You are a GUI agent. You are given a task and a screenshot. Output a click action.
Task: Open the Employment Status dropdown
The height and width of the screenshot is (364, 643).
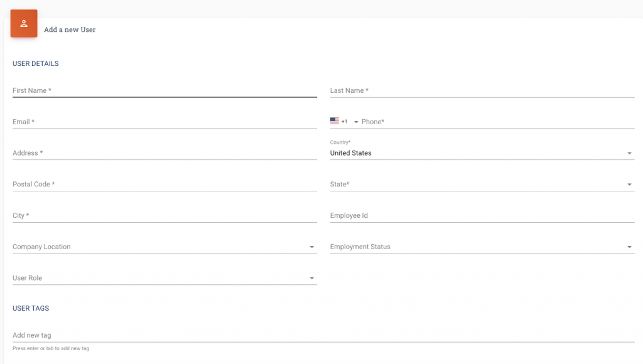click(630, 247)
